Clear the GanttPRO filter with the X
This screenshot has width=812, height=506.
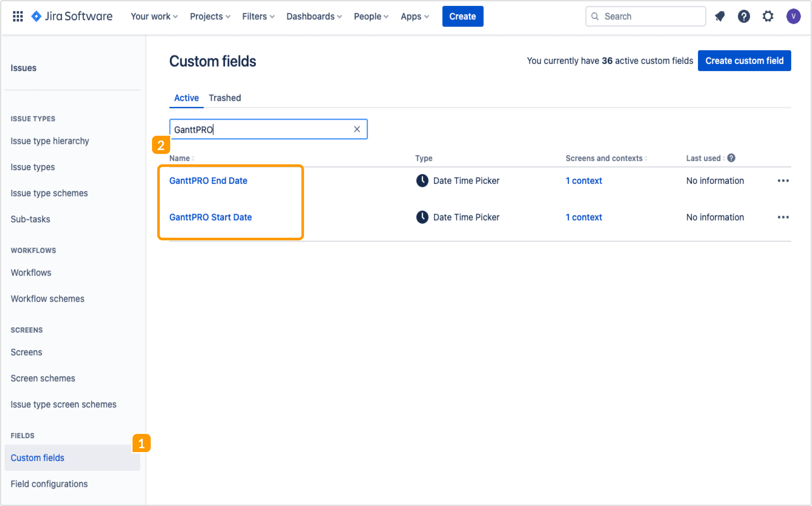pyautogui.click(x=357, y=129)
